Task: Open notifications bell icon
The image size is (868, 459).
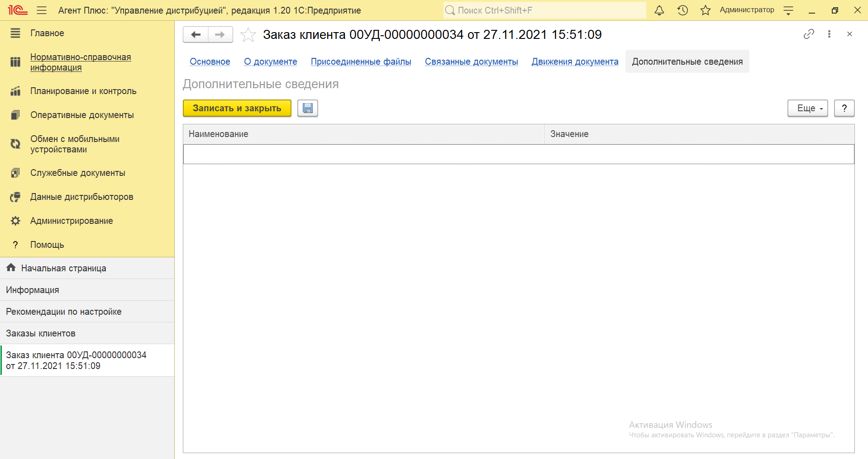Action: [659, 10]
